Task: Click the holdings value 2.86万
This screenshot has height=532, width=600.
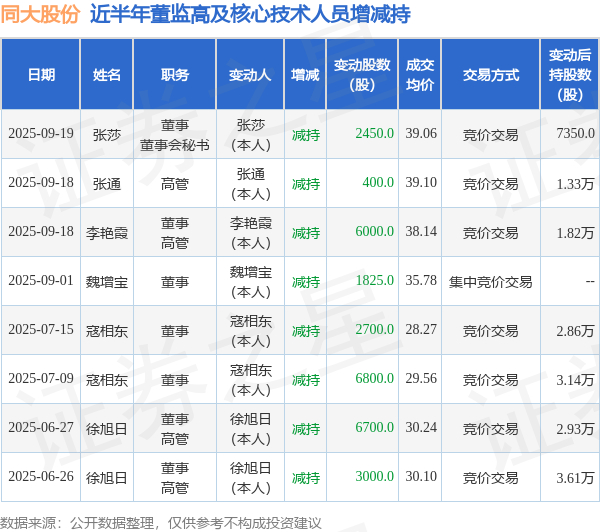Action: point(576,331)
